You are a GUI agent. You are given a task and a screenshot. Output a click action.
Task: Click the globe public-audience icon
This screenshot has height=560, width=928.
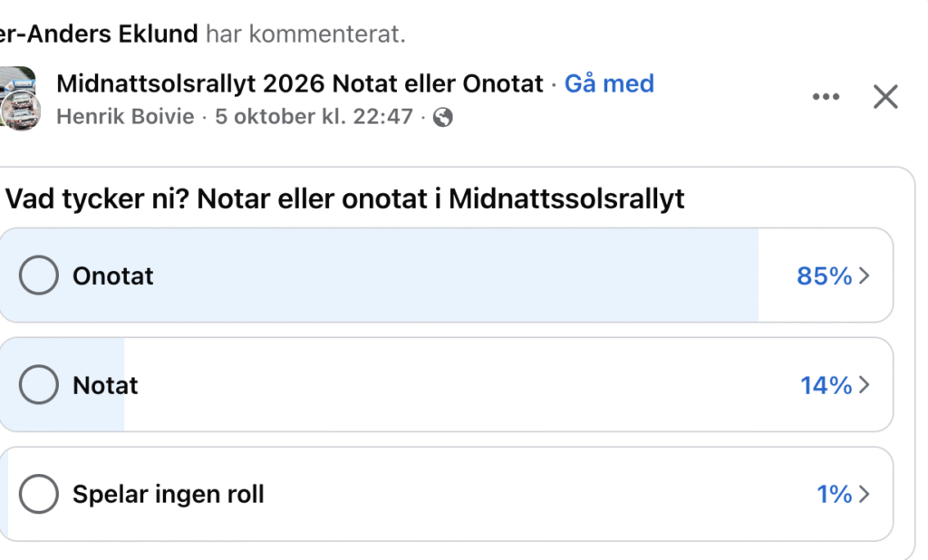[443, 117]
